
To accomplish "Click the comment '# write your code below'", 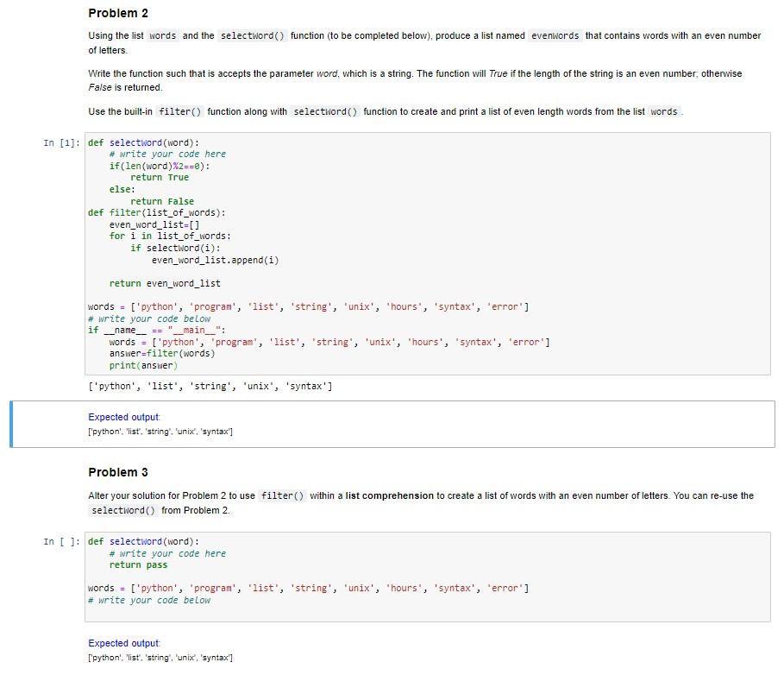I will [148, 318].
